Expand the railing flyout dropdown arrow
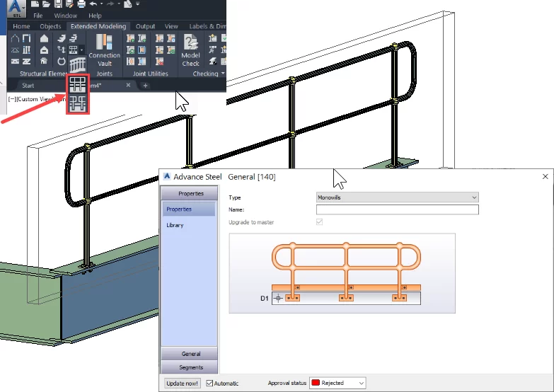This screenshot has height=392, width=554. point(83,50)
